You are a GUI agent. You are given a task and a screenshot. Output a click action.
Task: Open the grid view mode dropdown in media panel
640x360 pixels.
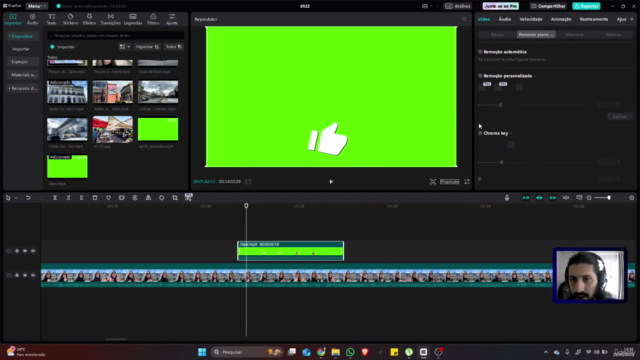click(x=125, y=47)
